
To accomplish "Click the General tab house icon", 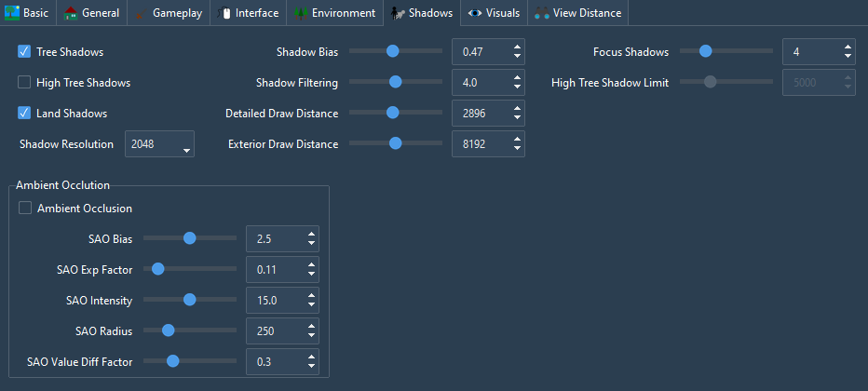I will [x=71, y=13].
